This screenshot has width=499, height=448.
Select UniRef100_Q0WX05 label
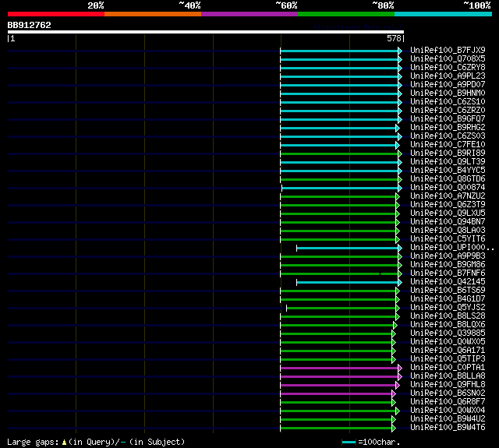pos(448,342)
